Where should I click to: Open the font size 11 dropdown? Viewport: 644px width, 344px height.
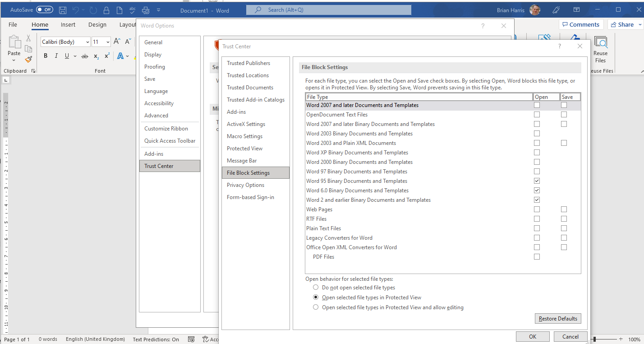(108, 42)
